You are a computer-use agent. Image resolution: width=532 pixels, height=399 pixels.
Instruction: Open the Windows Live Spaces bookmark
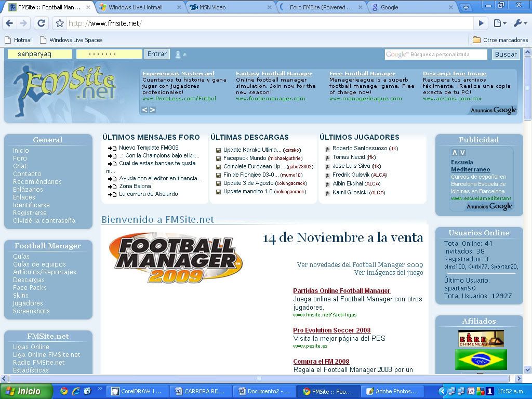(71, 40)
